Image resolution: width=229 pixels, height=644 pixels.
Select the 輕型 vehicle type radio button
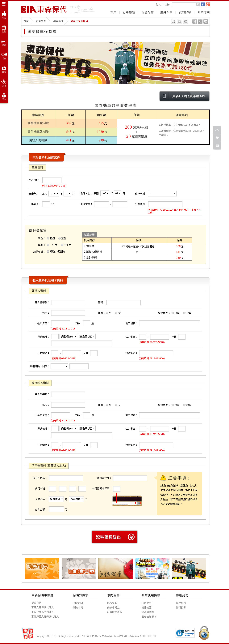[48, 238]
